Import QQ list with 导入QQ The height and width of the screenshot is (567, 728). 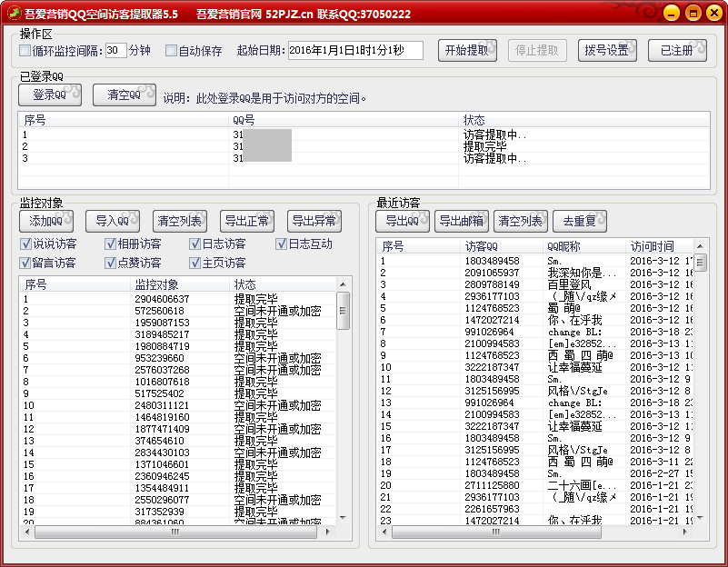[113, 221]
